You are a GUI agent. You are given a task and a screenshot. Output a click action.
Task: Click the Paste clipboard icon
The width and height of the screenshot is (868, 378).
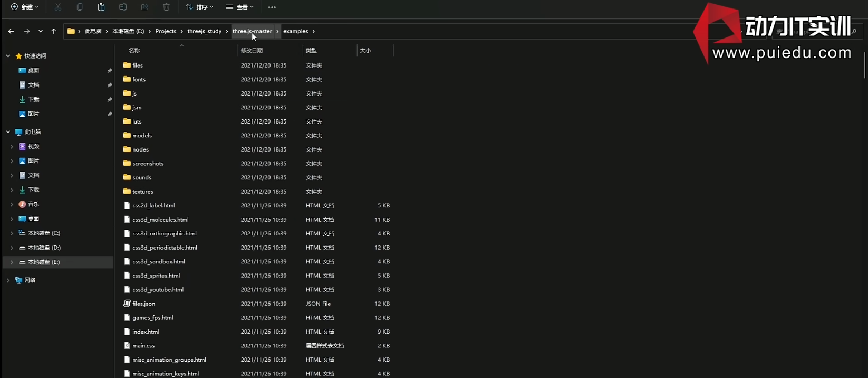tap(101, 7)
